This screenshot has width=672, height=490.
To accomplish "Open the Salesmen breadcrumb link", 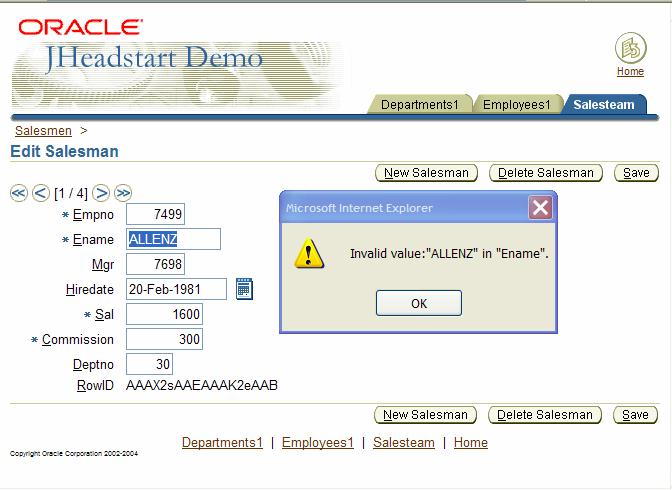I will (43, 131).
